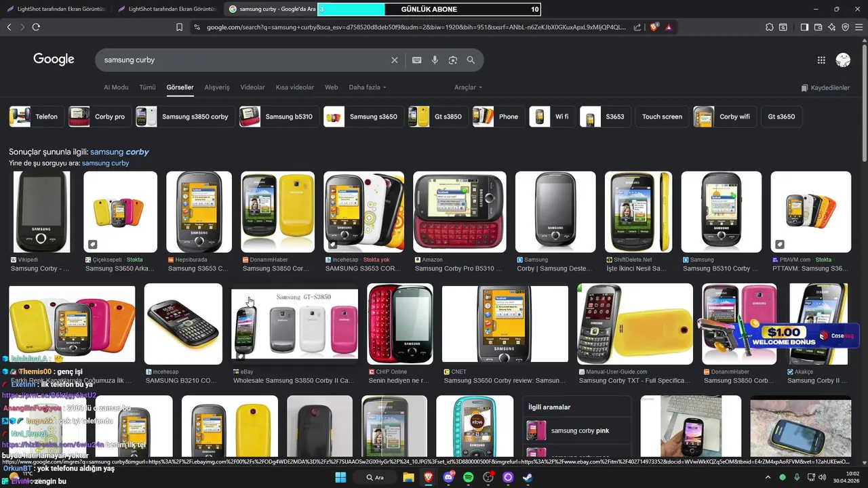This screenshot has width=868, height=488.
Task: Go back to the previous page
Action: 9,27
